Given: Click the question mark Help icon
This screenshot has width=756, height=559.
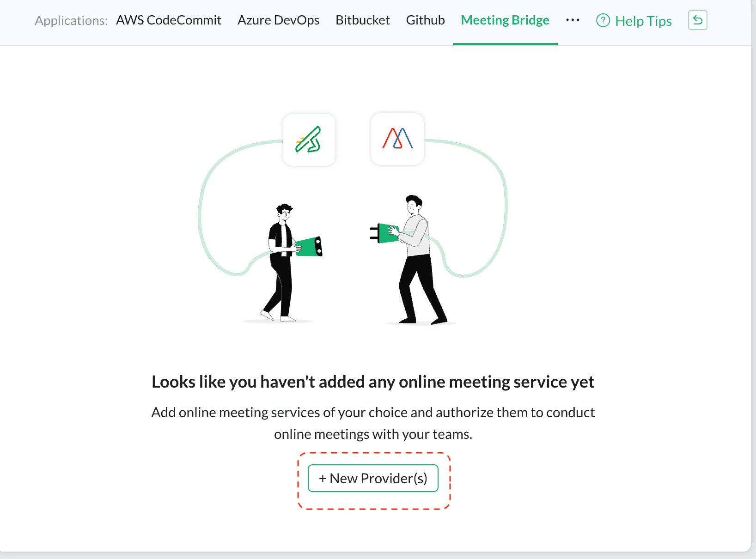Looking at the screenshot, I should pos(603,20).
